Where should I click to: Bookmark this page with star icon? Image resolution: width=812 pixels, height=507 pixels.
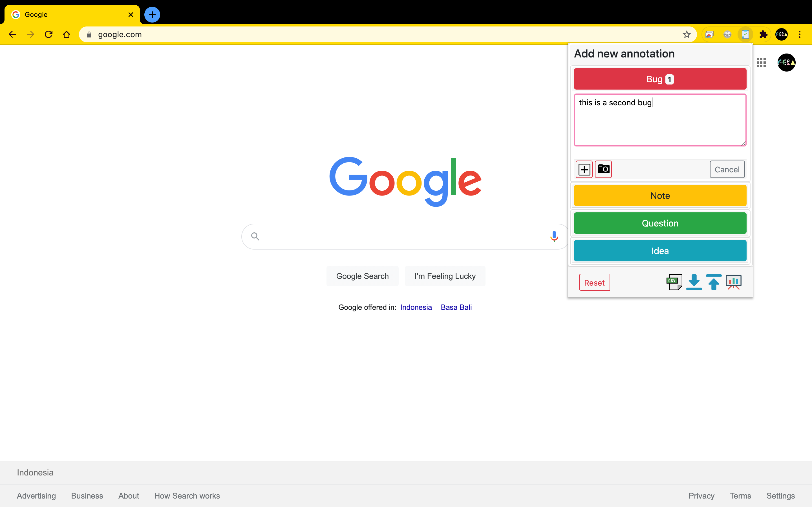687,35
